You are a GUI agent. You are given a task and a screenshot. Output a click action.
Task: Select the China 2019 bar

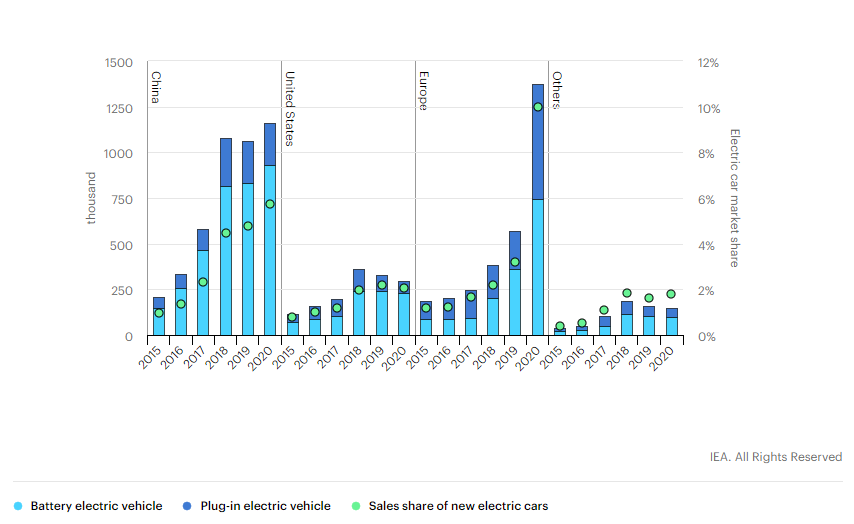pos(248,239)
